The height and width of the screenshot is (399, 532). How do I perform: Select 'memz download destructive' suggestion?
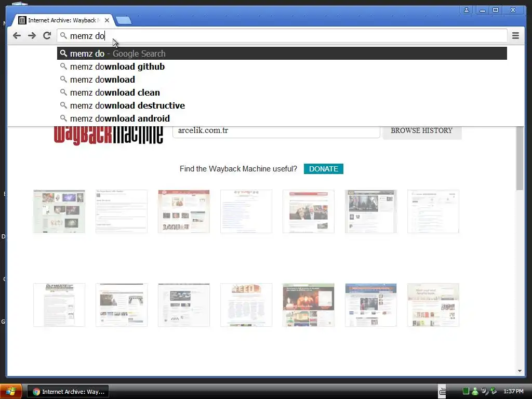point(282,105)
